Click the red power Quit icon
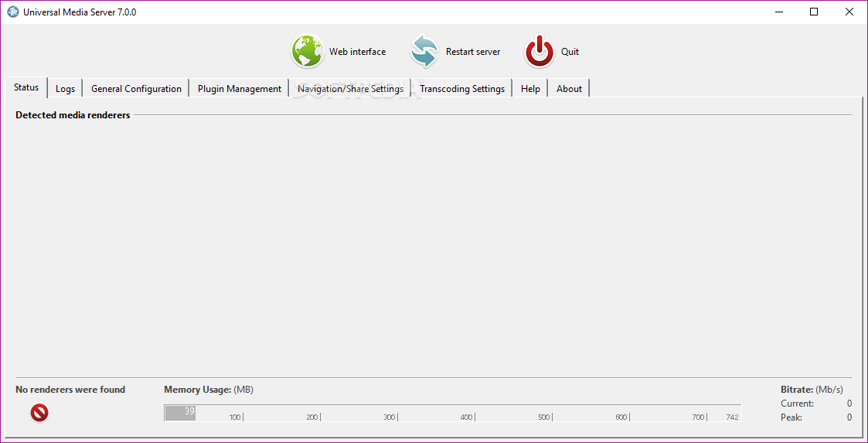Screen dimensions: 868x443 [540, 52]
